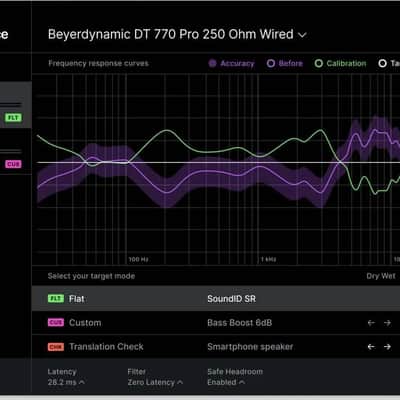Click the pink CUS badge in sidebar
The height and width of the screenshot is (400, 400).
[13, 164]
